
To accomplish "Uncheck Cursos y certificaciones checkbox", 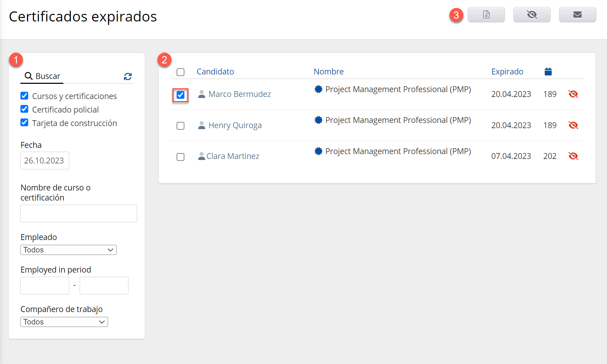I will pyautogui.click(x=25, y=96).
